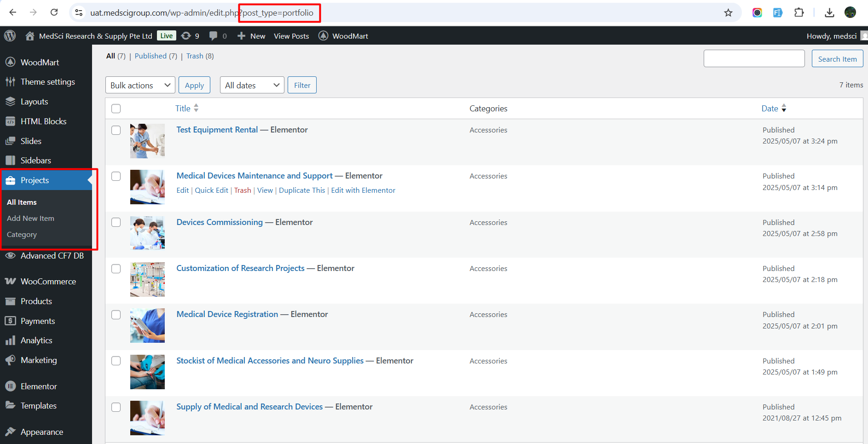The height and width of the screenshot is (444, 868).
Task: Open Appearance menu in sidebar
Action: pos(41,432)
